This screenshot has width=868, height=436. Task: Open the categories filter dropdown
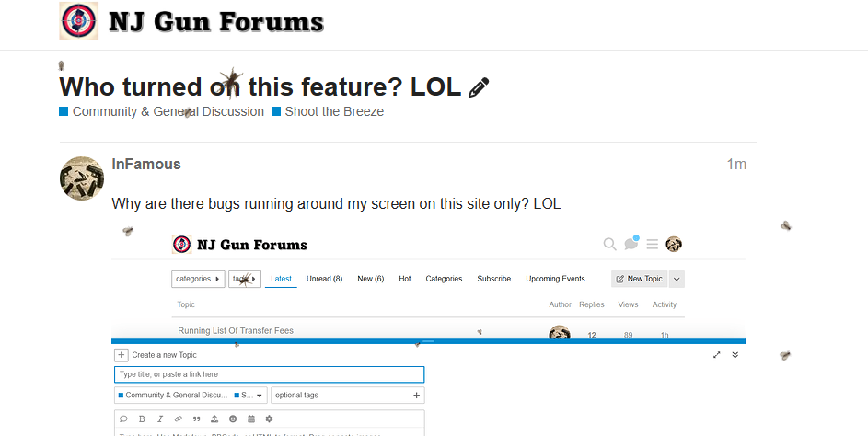tap(198, 279)
